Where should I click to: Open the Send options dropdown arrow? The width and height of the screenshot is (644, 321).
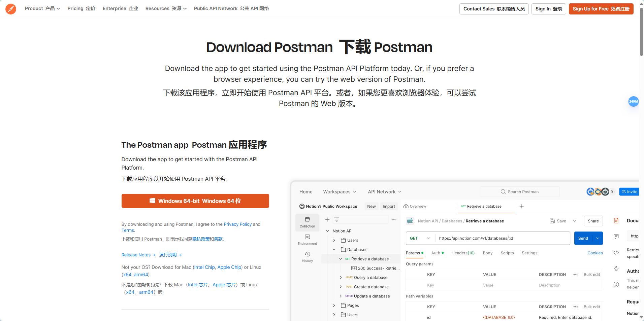[598, 238]
